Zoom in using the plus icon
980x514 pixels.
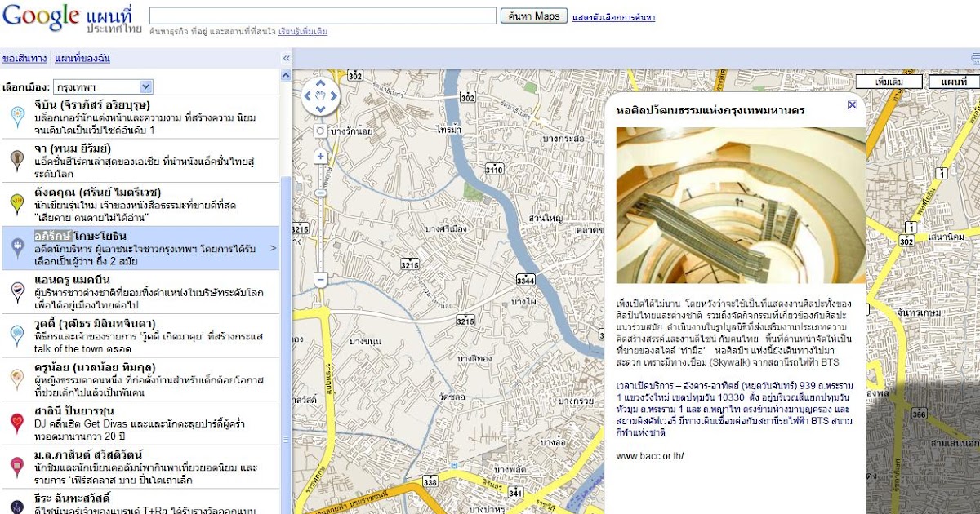pos(320,156)
